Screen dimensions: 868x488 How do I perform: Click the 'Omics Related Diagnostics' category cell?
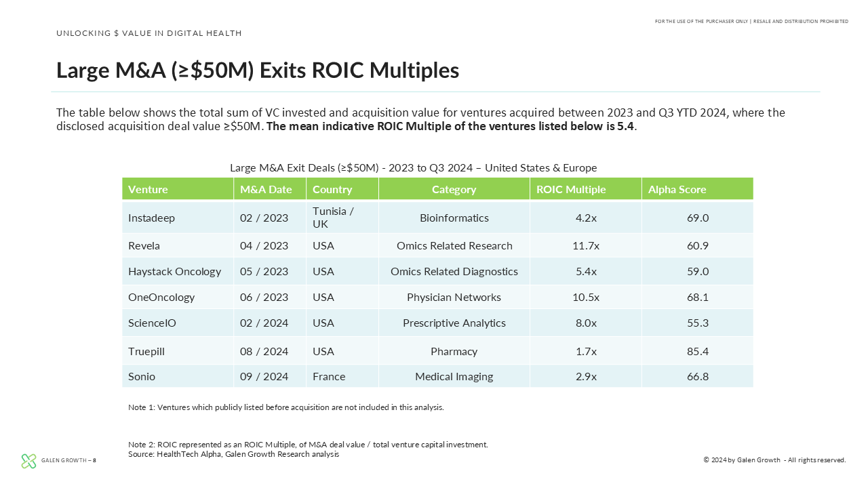(x=454, y=271)
